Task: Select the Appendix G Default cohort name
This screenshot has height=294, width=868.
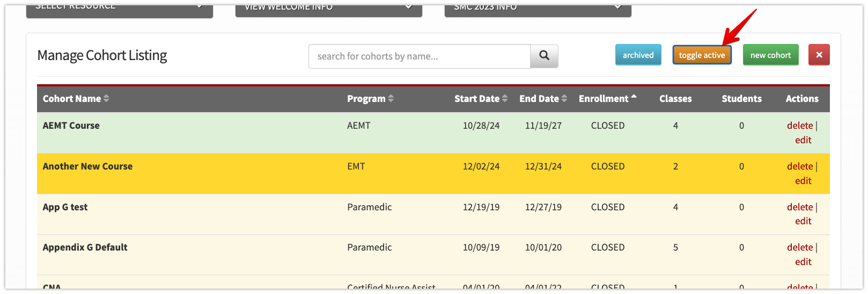Action: (x=85, y=247)
